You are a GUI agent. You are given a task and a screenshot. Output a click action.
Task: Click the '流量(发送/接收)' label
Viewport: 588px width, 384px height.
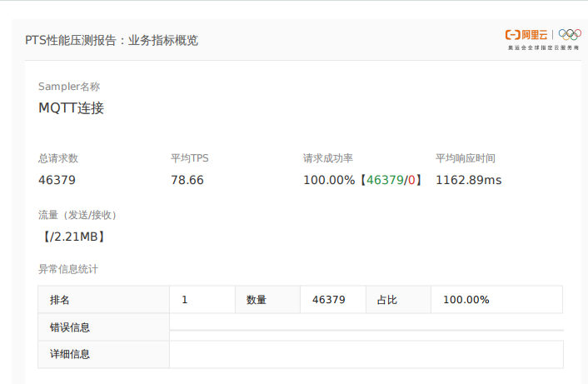click(x=77, y=215)
